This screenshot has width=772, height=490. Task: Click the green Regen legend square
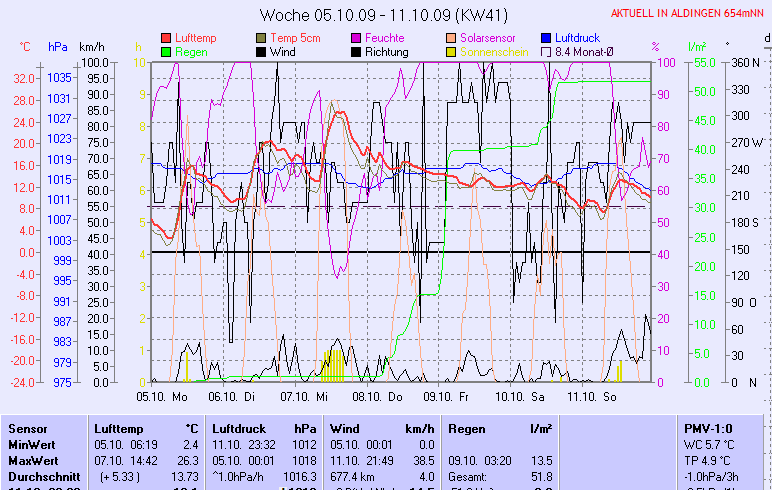coord(166,51)
